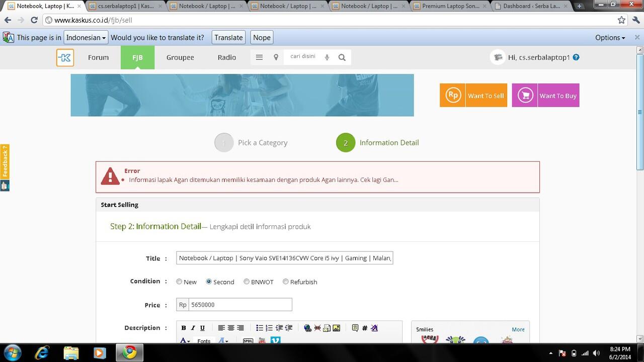
Task: Bookmark this page with the star icon
Action: coord(621,20)
